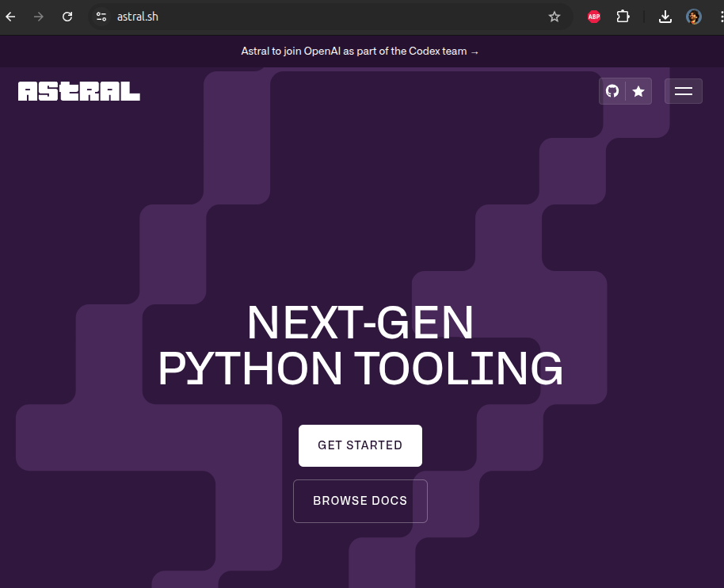Image resolution: width=724 pixels, height=588 pixels.
Task: Go back to the previous page
Action: click(11, 17)
